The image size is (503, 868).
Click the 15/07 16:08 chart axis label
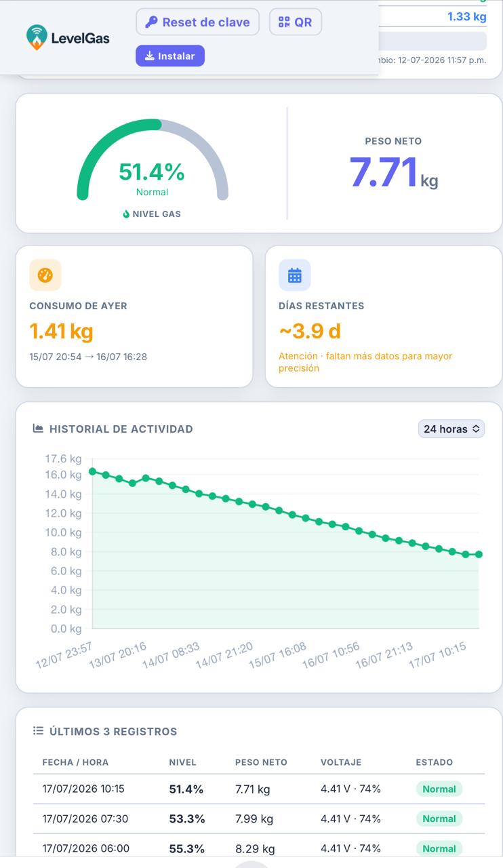[277, 655]
